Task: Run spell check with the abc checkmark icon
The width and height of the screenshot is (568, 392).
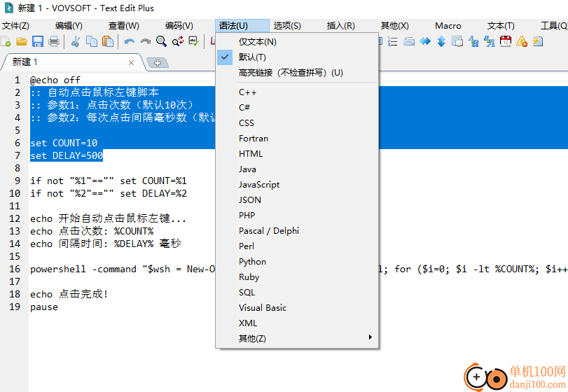Action: point(194,41)
